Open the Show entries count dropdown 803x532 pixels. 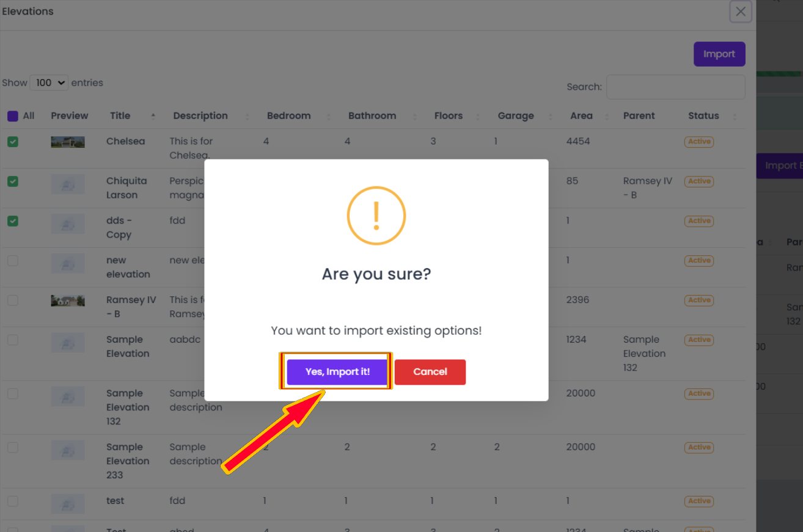pyautogui.click(x=49, y=82)
